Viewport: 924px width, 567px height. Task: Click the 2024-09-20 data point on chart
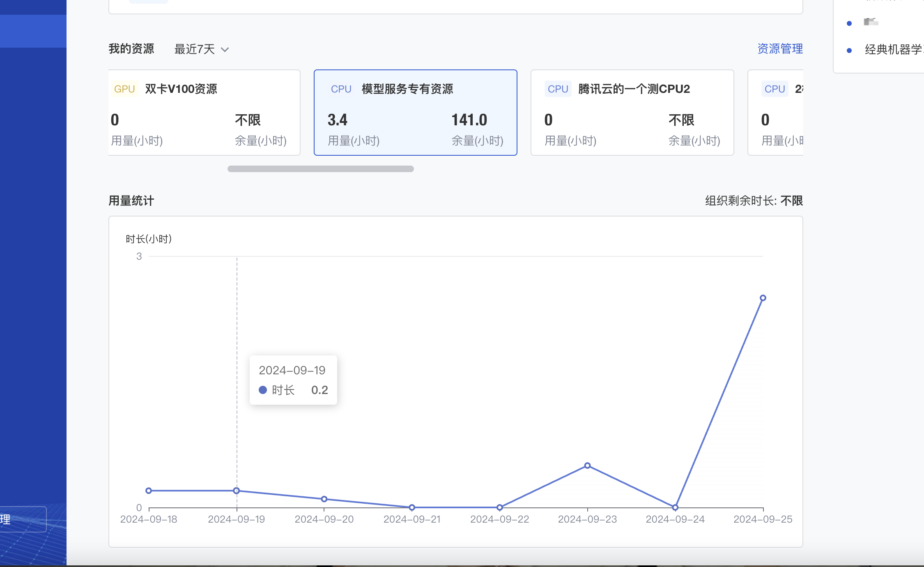click(x=324, y=499)
